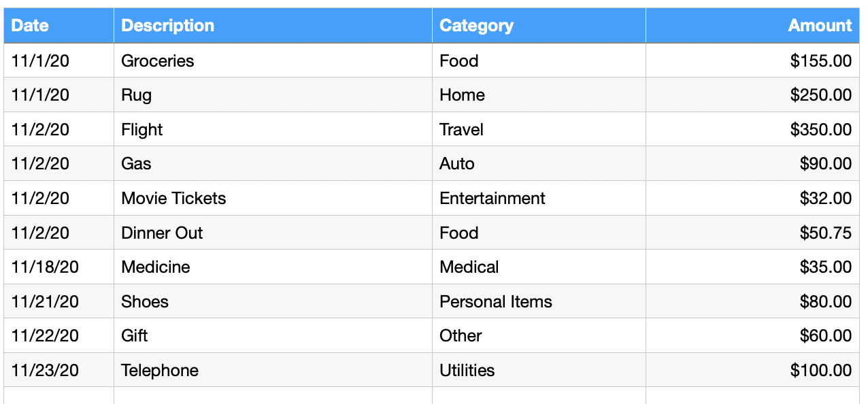This screenshot has height=404, width=868.
Task: Select the Groceries description cell
Action: pyautogui.click(x=158, y=61)
